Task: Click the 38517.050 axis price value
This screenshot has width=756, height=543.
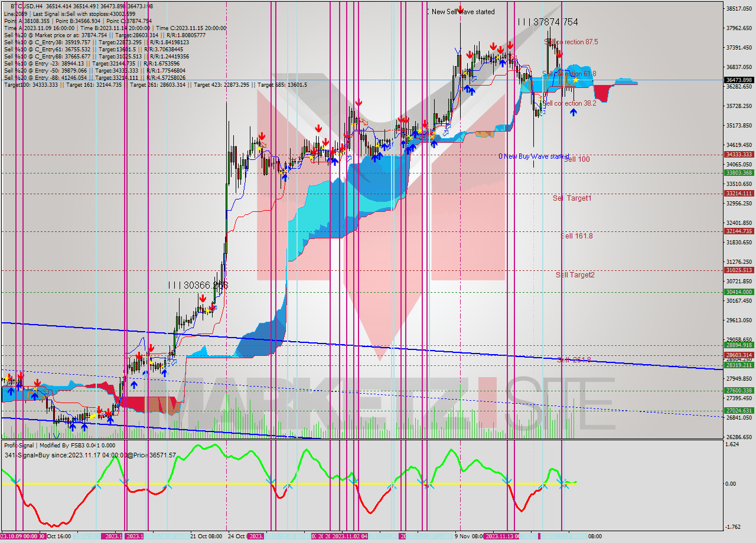Action: click(739, 9)
